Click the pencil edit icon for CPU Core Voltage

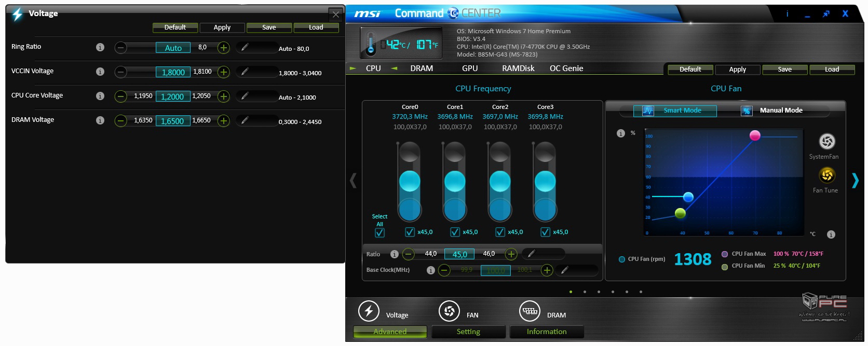(x=245, y=96)
